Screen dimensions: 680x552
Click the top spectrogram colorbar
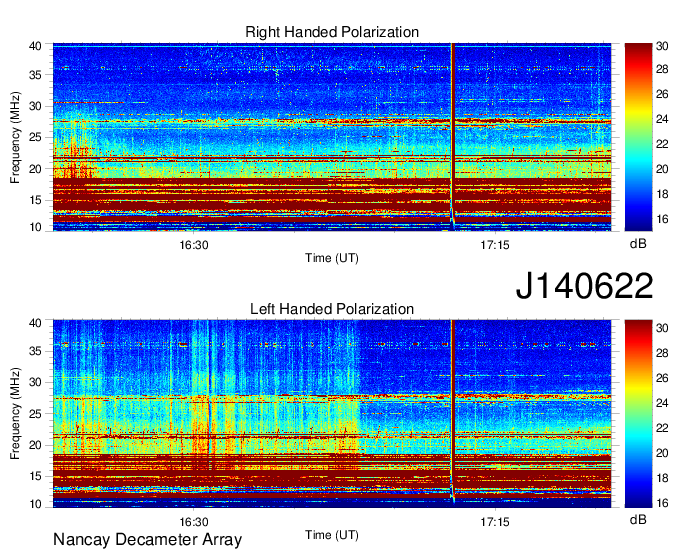[638, 137]
